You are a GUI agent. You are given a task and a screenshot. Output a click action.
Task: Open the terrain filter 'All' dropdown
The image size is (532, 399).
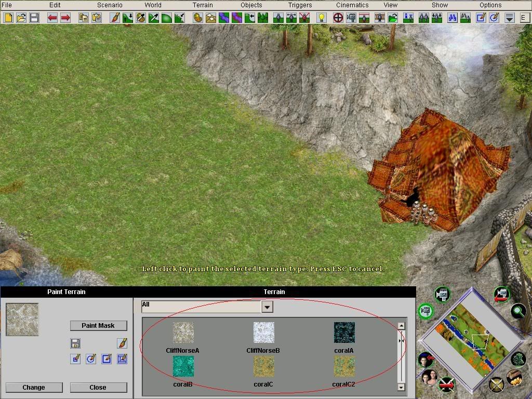click(x=267, y=307)
